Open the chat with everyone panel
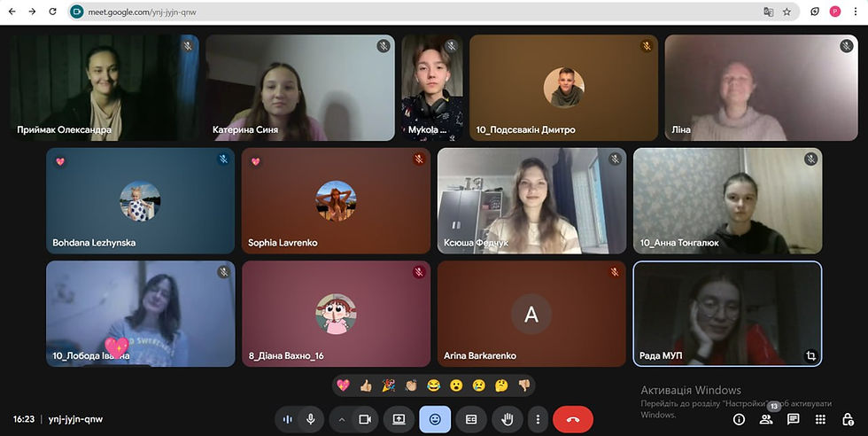 point(794,419)
